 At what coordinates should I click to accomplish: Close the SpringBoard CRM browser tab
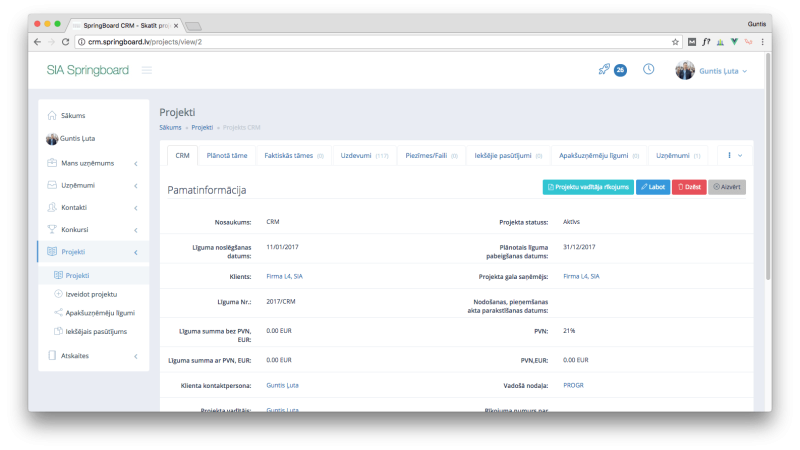pyautogui.click(x=176, y=25)
